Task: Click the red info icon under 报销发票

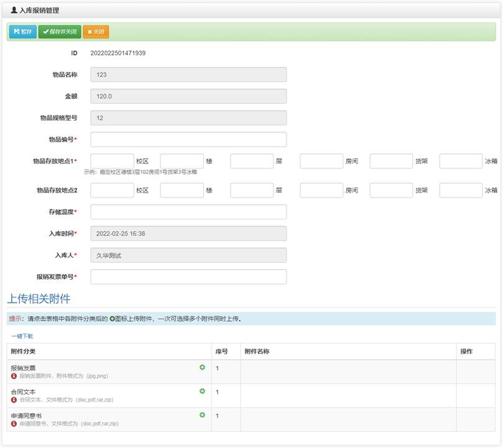Action: point(14,376)
